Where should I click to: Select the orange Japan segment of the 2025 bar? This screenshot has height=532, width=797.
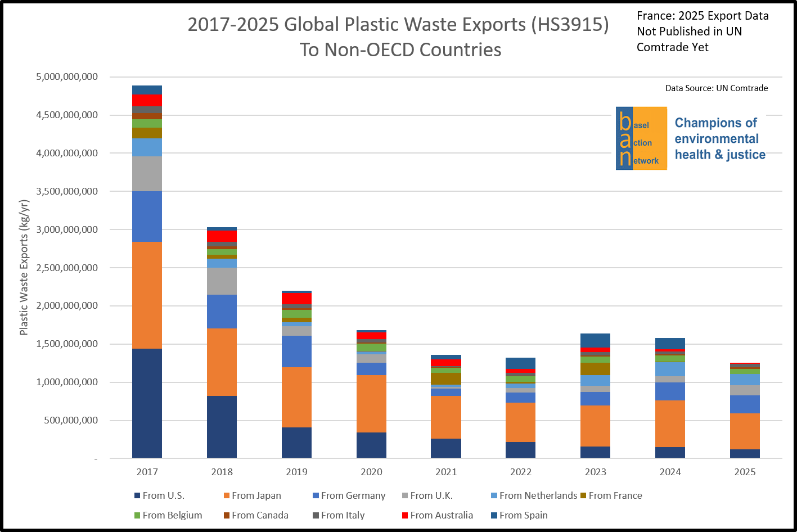pyautogui.click(x=745, y=431)
